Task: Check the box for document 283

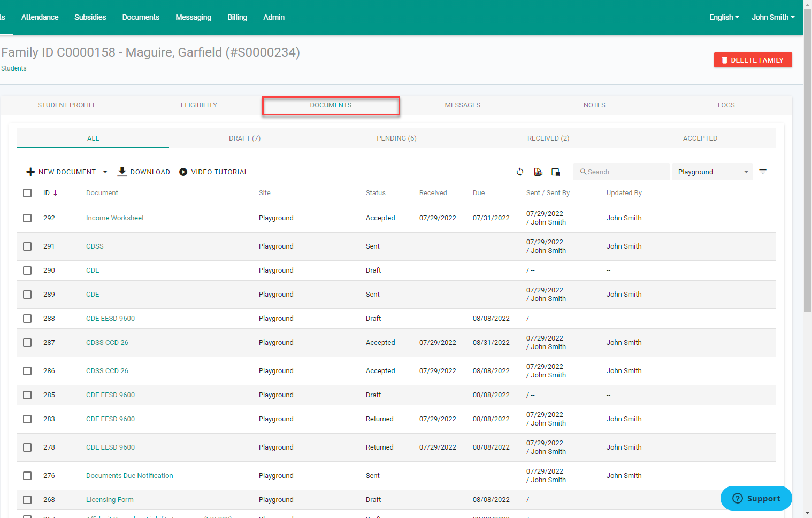Action: click(x=27, y=419)
